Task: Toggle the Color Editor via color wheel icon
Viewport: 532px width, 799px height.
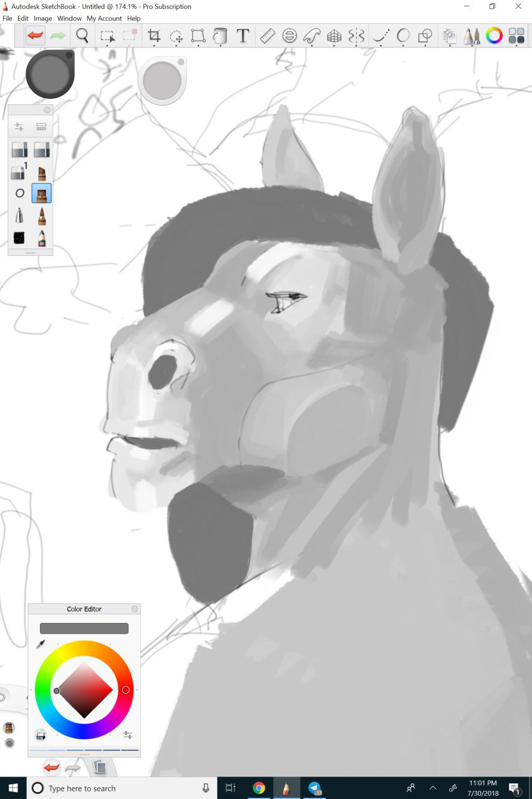Action: coord(494,36)
